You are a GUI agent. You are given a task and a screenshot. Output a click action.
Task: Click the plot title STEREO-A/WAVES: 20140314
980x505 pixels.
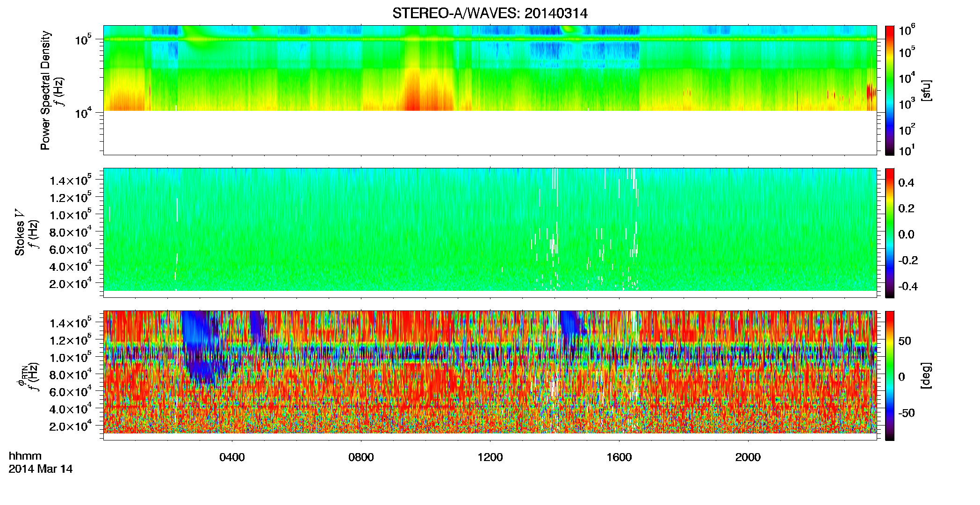click(490, 14)
